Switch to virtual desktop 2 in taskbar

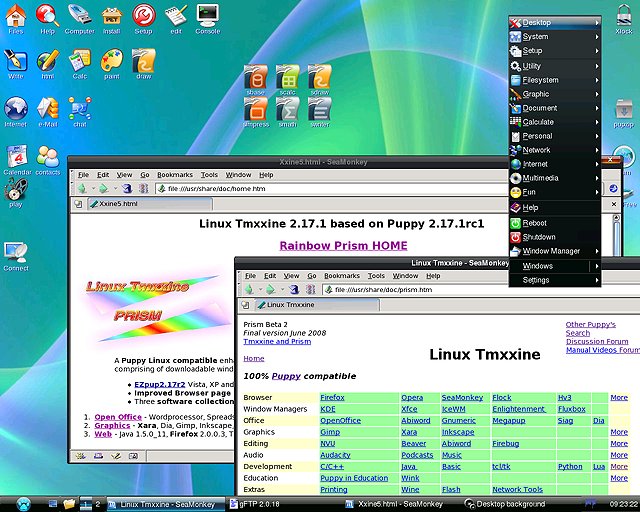(x=98, y=504)
